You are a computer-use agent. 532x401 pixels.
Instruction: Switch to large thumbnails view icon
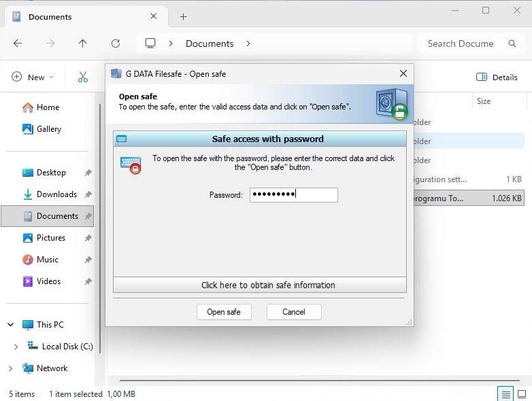(522, 394)
